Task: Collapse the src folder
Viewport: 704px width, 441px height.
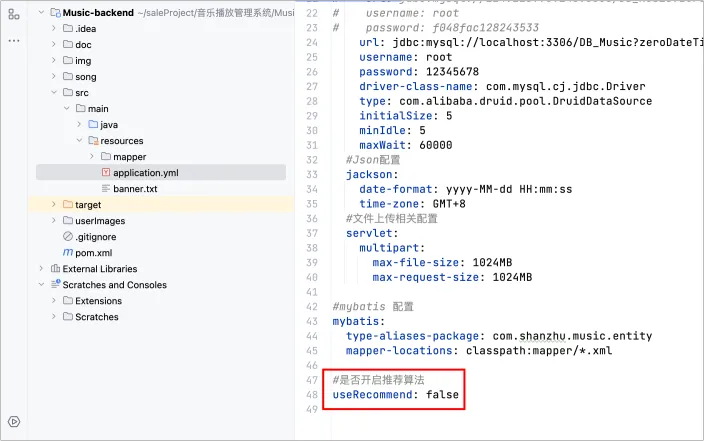Action: point(54,93)
